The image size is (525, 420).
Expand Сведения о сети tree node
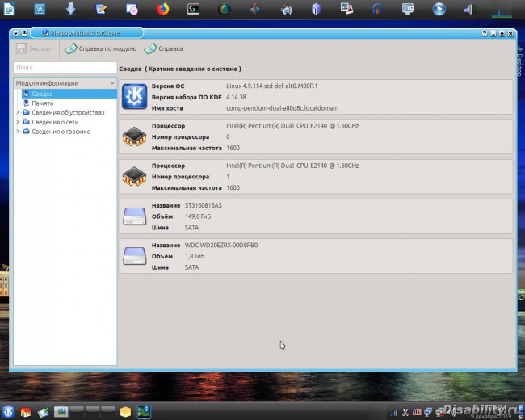pyautogui.click(x=19, y=122)
